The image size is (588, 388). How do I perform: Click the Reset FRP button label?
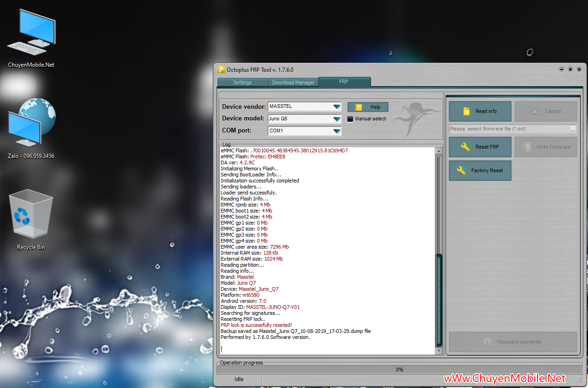point(487,147)
